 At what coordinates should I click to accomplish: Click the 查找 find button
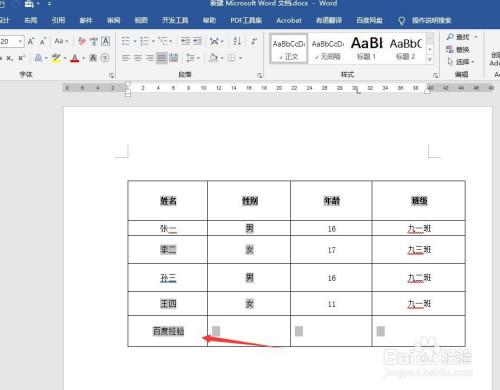coord(459,37)
